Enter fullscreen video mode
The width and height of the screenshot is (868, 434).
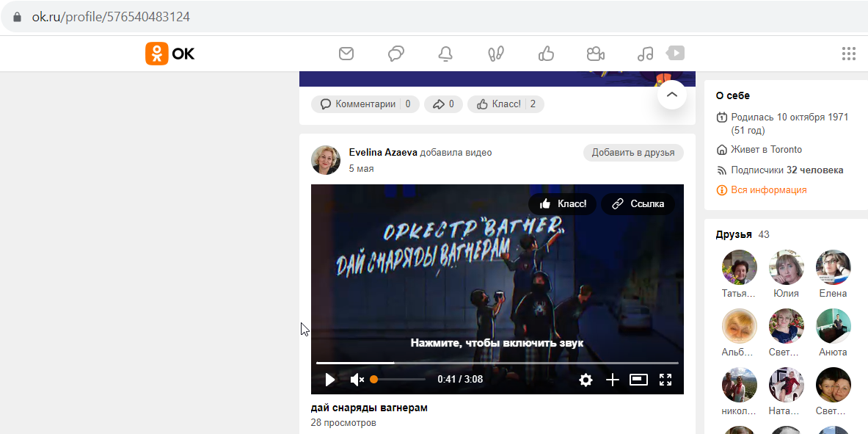665,380
